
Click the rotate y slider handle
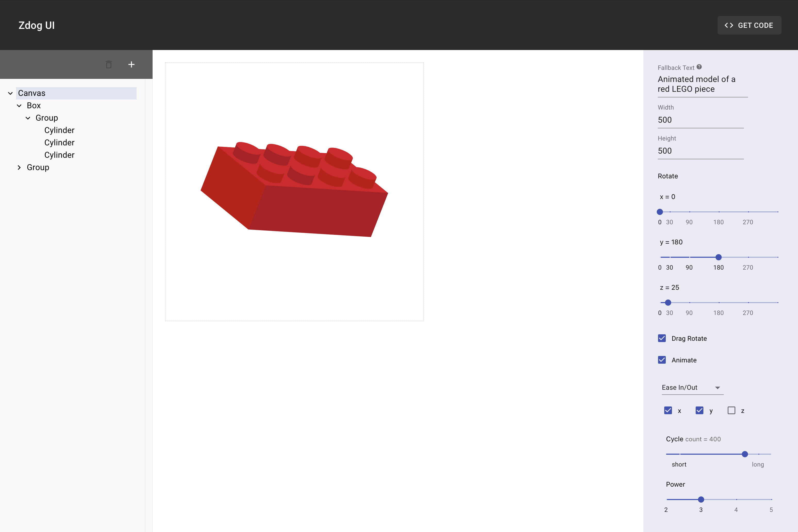tap(718, 257)
